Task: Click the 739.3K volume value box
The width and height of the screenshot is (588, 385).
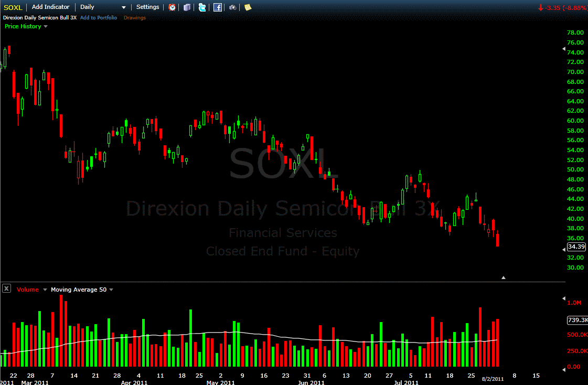Action: click(x=578, y=320)
